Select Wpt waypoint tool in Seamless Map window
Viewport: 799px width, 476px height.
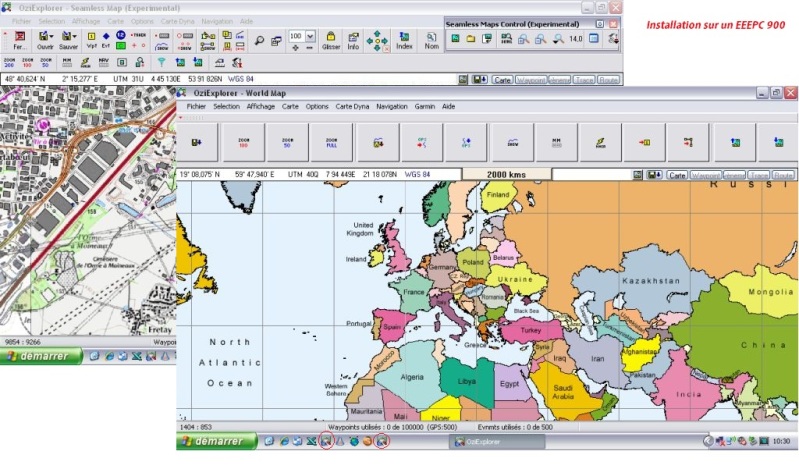[x=91, y=40]
